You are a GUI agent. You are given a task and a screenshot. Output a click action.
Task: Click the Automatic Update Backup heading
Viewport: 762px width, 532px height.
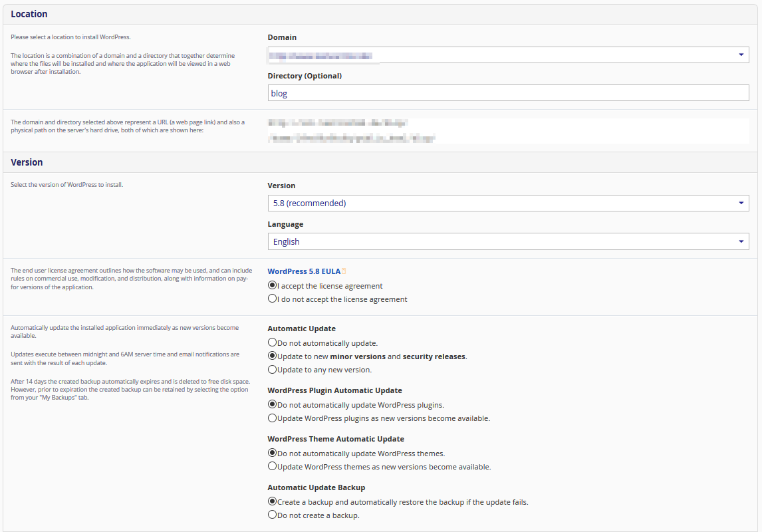(317, 487)
